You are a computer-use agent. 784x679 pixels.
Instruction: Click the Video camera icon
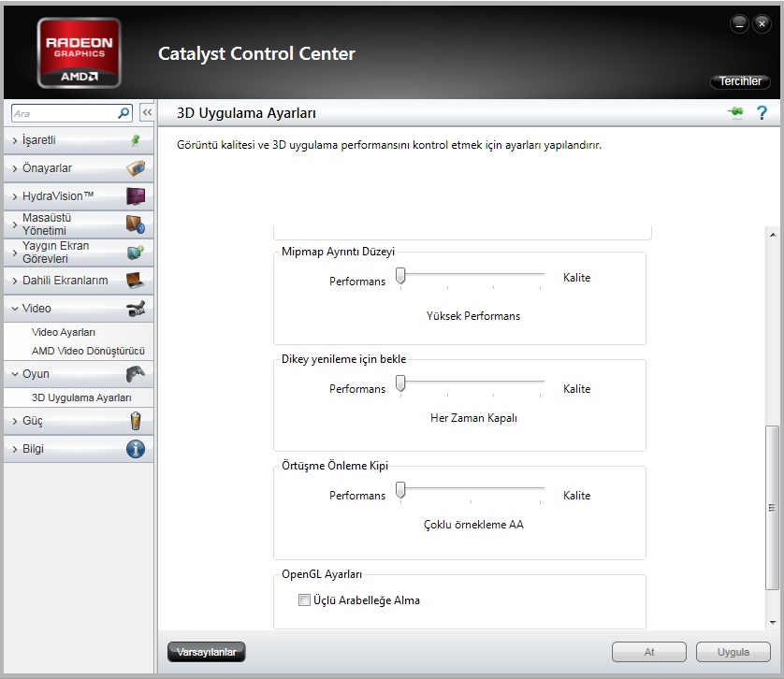tap(136, 309)
